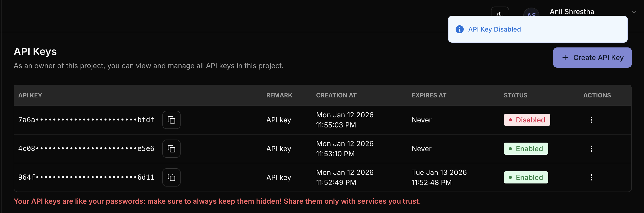Click the API KEY column header
Viewport: 644px width, 213px height.
[30, 95]
